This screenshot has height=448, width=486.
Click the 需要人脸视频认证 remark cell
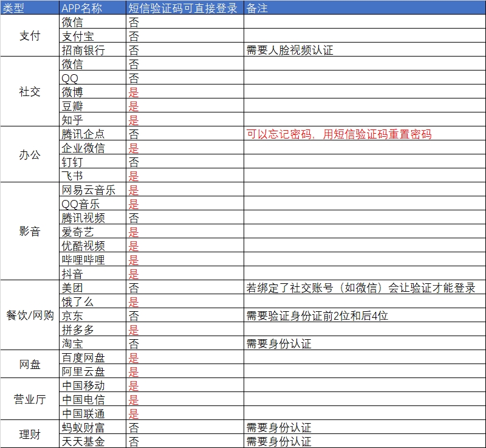pyautogui.click(x=365, y=49)
